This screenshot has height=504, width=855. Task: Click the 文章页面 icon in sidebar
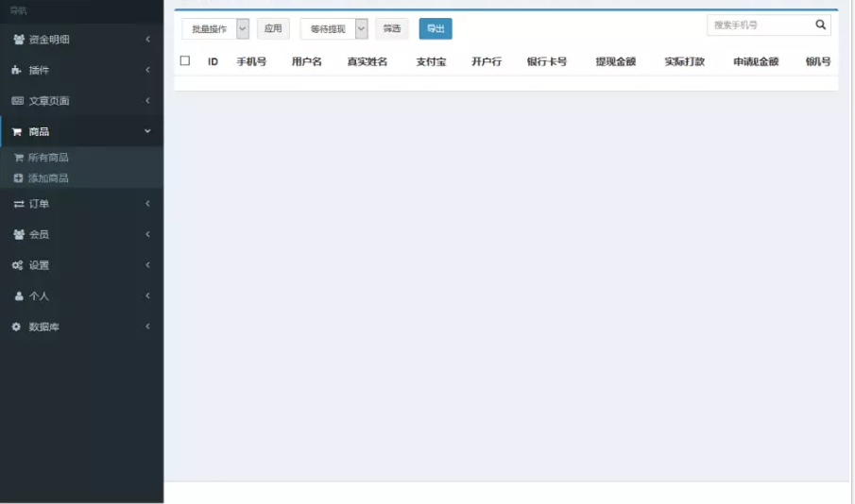pyautogui.click(x=18, y=101)
